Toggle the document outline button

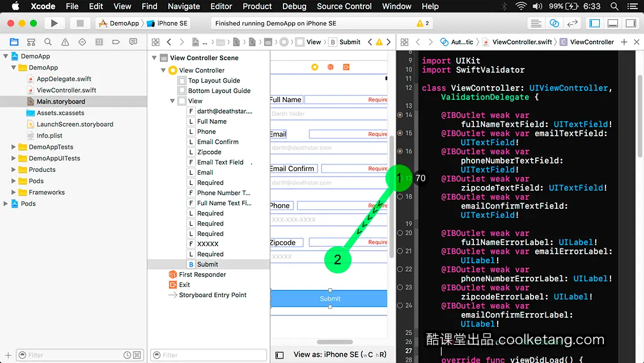click(279, 355)
